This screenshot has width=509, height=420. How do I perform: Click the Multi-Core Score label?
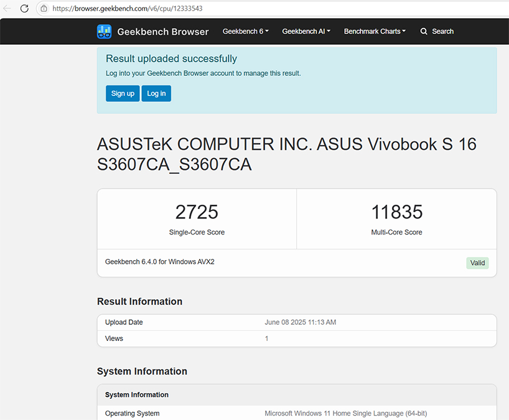396,232
